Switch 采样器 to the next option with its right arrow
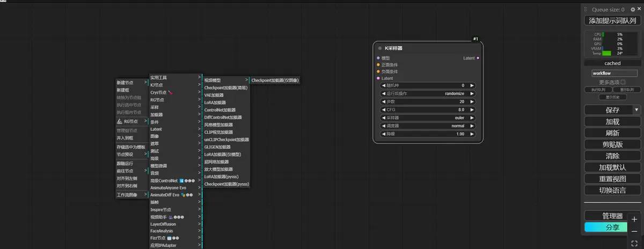This screenshot has height=249, width=644. coord(472,118)
